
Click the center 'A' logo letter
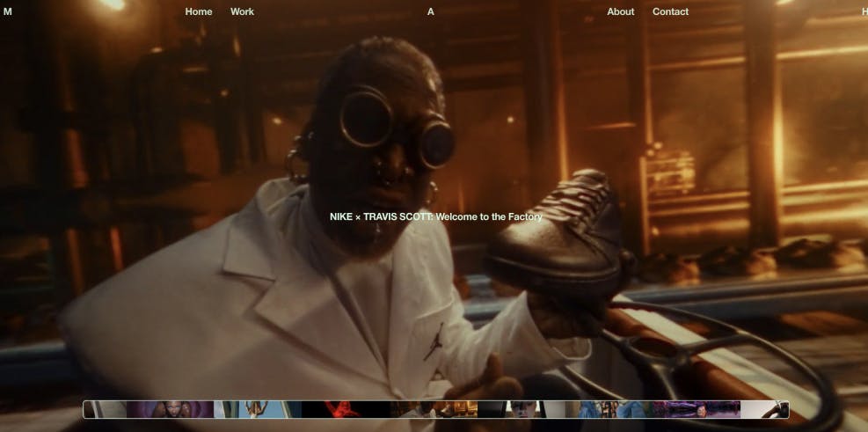coord(430,11)
